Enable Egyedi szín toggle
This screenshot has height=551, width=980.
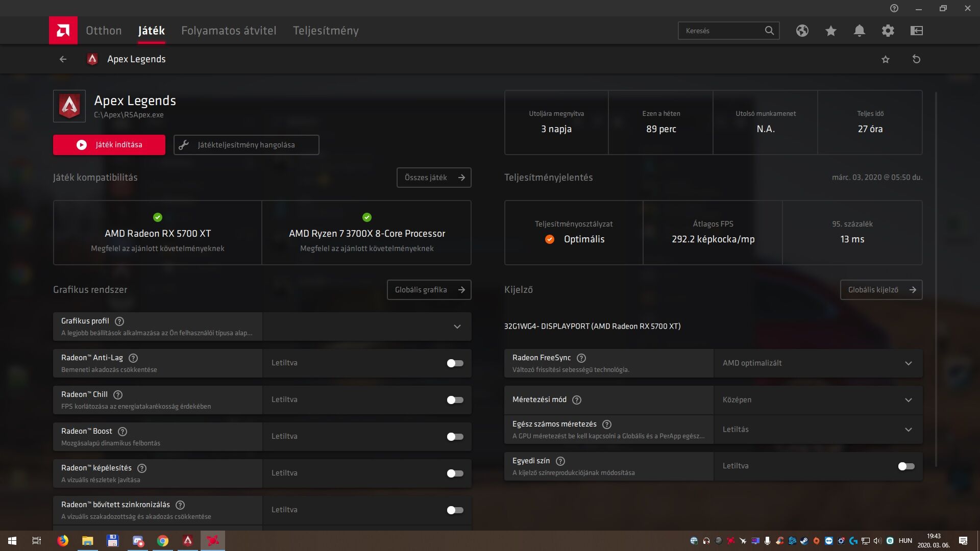906,466
